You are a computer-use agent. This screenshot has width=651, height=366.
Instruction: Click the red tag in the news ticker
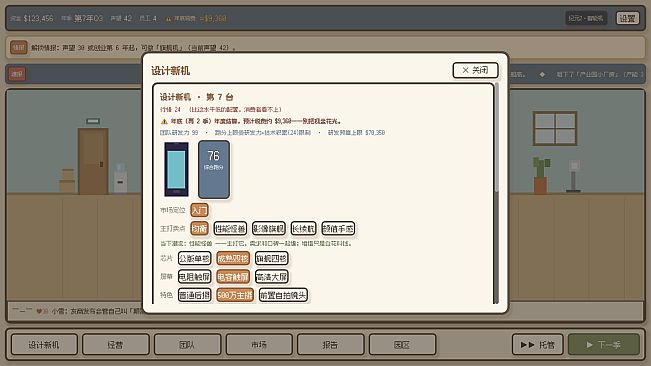[x=17, y=74]
